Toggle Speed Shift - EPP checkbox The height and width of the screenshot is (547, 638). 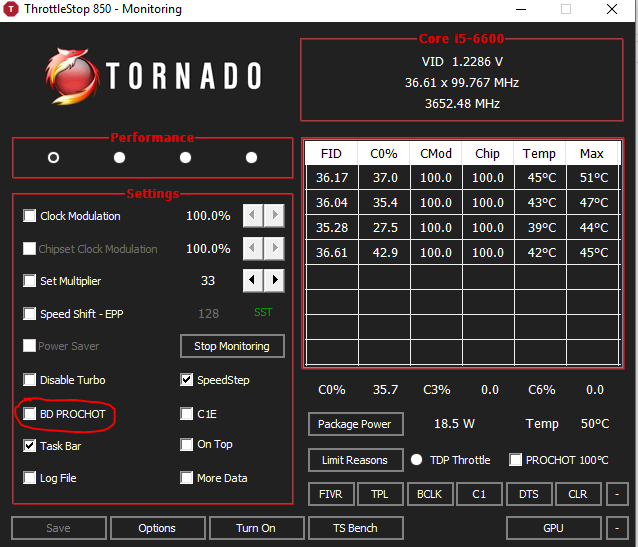click(29, 314)
